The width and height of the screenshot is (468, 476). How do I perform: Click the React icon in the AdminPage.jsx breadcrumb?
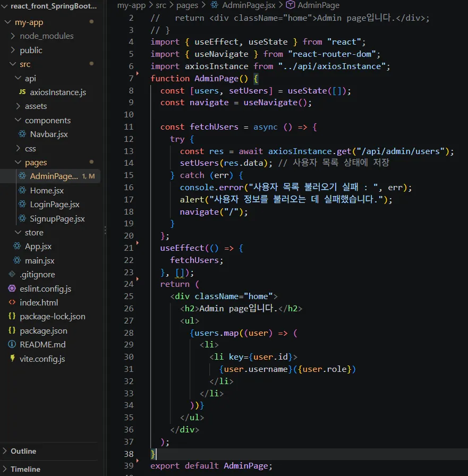(x=215, y=5)
